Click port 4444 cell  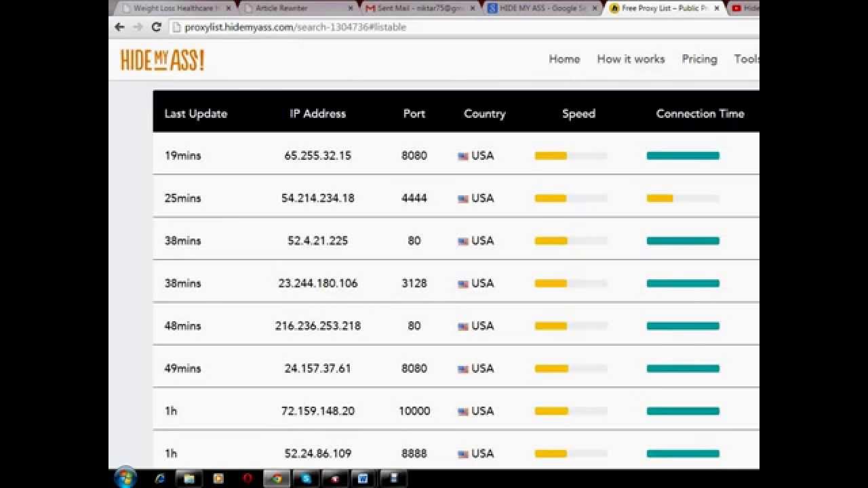414,198
